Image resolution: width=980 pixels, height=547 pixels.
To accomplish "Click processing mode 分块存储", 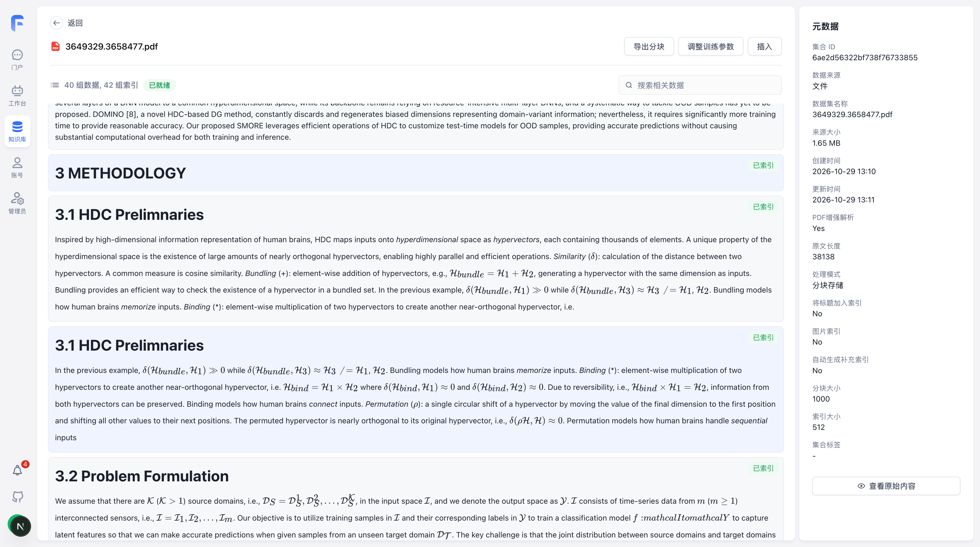I will coord(828,285).
